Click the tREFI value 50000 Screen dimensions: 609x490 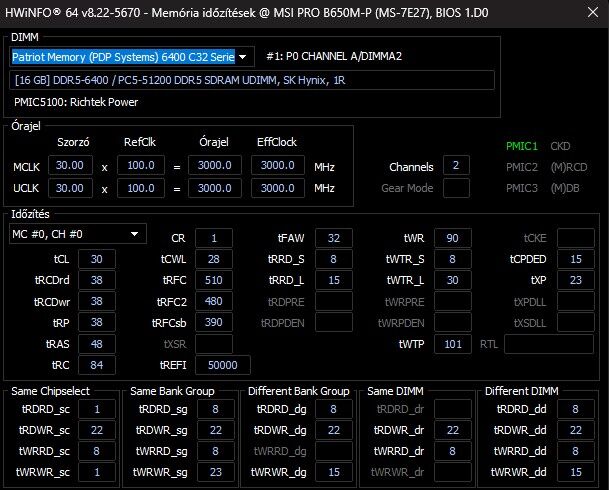coord(223,365)
